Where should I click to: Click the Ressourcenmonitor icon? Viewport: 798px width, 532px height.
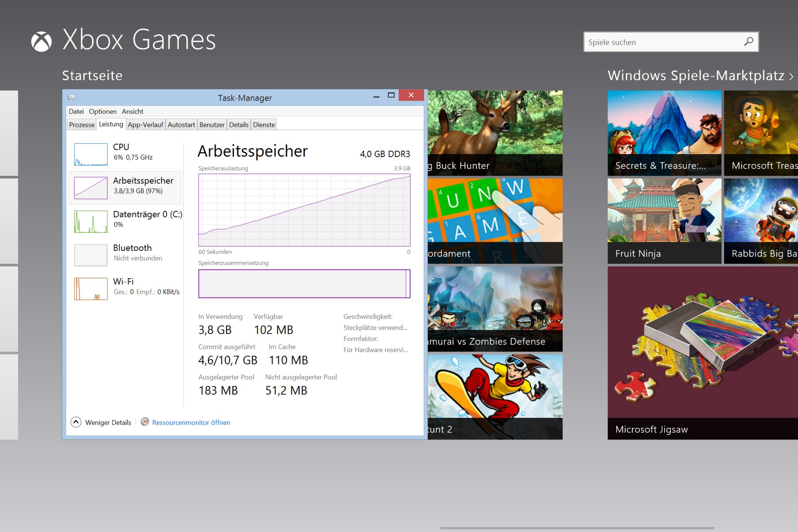(x=145, y=422)
